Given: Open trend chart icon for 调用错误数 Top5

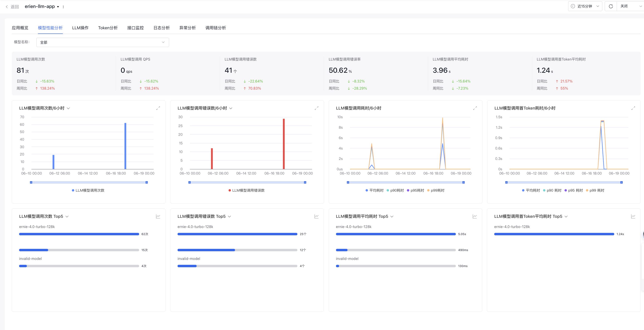Looking at the screenshot, I should click(316, 216).
